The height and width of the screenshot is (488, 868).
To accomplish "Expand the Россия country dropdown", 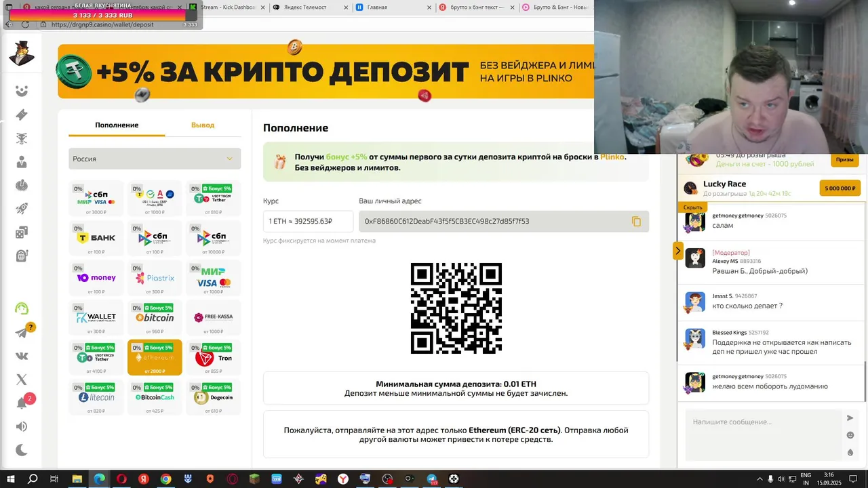I will point(155,159).
